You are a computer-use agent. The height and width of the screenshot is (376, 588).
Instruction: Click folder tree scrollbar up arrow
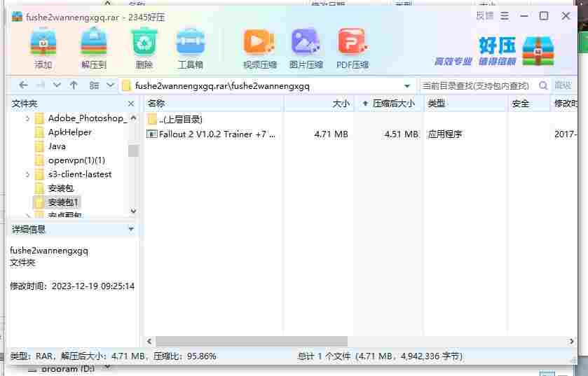pos(133,118)
